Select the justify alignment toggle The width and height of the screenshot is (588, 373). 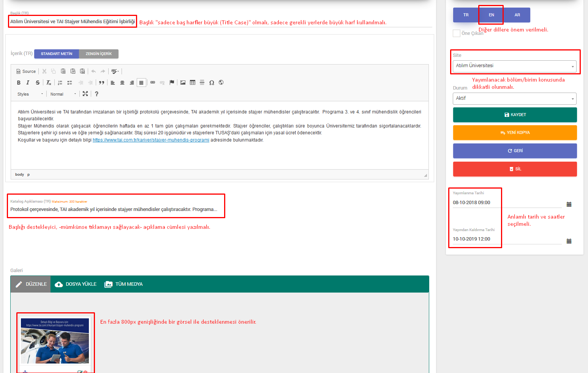pos(141,83)
